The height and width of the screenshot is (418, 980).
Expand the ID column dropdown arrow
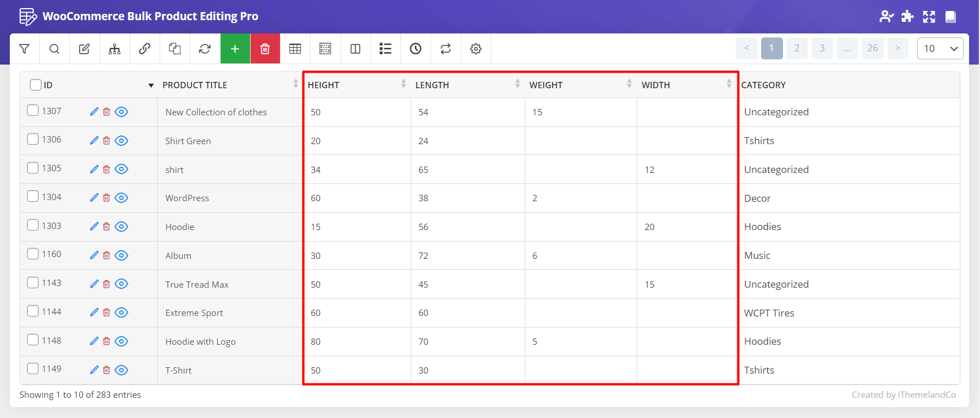pyautogui.click(x=151, y=85)
